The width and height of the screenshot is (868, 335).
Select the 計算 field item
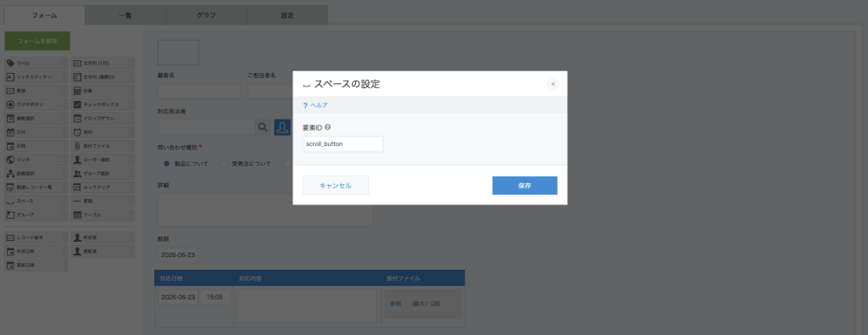click(103, 91)
